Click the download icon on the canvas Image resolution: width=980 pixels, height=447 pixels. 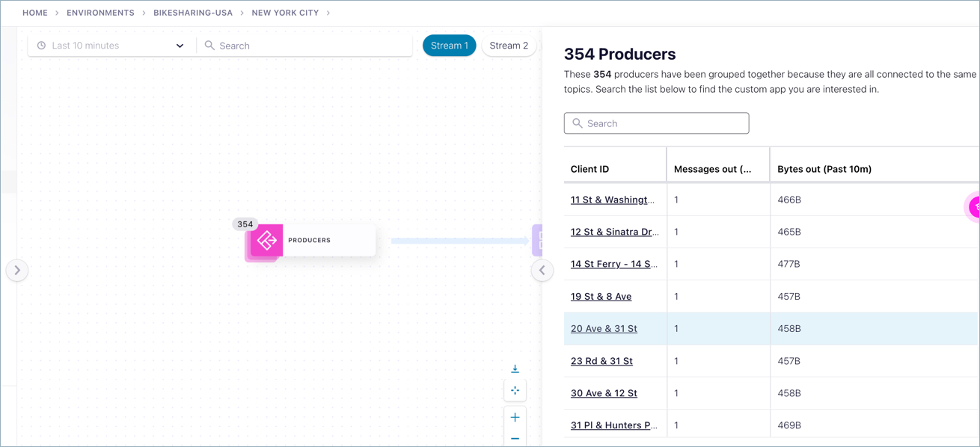515,369
